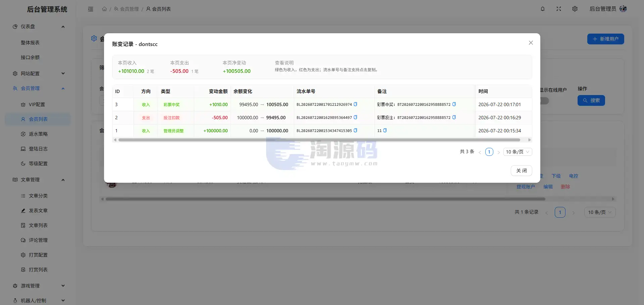Copy the serial number ending 5364497

[355, 117]
